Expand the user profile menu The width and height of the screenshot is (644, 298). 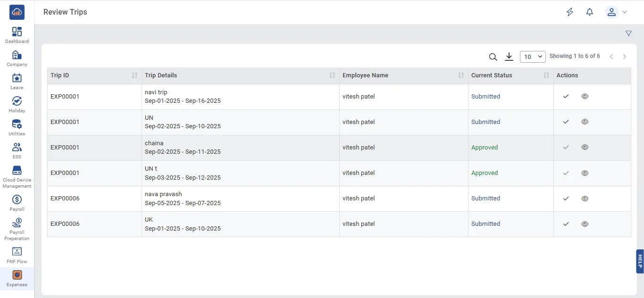click(x=616, y=12)
